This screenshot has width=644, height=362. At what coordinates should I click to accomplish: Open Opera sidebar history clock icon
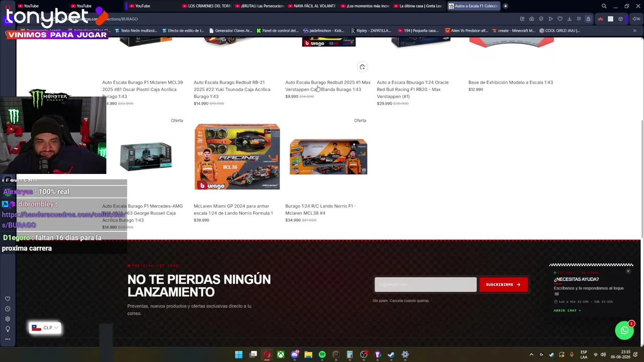coord(8,309)
